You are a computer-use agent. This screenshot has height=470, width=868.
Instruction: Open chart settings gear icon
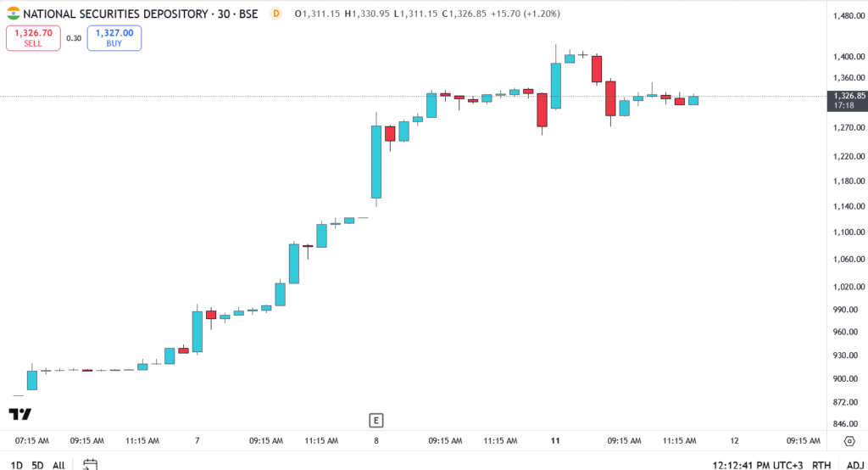849,441
